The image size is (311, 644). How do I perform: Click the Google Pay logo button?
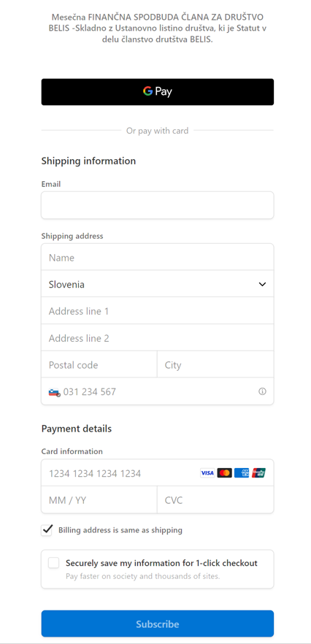(x=158, y=91)
